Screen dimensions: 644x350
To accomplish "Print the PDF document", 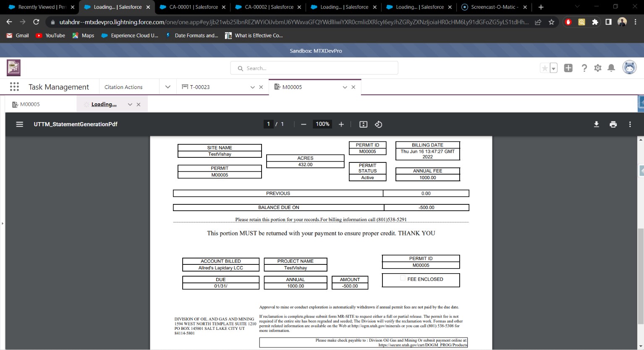I will point(613,124).
